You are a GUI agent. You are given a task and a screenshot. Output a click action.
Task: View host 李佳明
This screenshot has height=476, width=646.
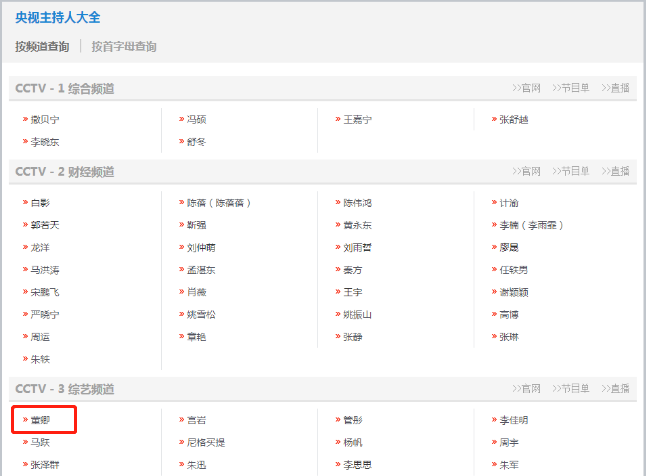point(514,420)
